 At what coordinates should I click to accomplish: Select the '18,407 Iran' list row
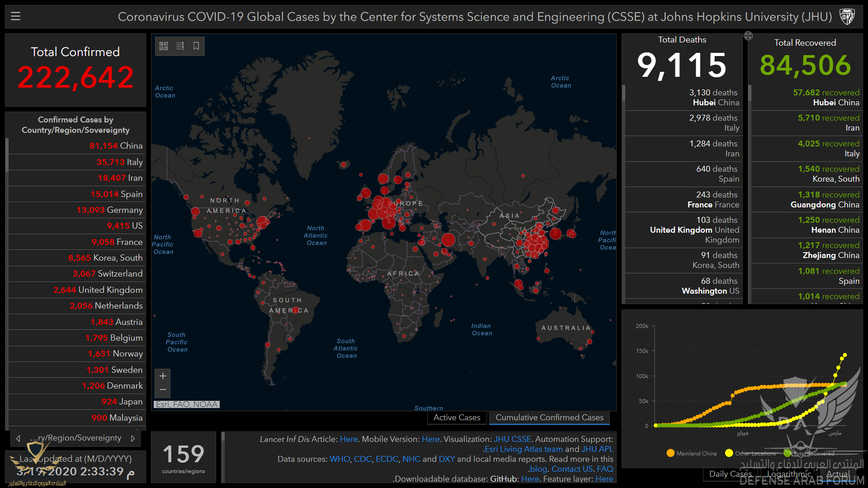pos(76,178)
